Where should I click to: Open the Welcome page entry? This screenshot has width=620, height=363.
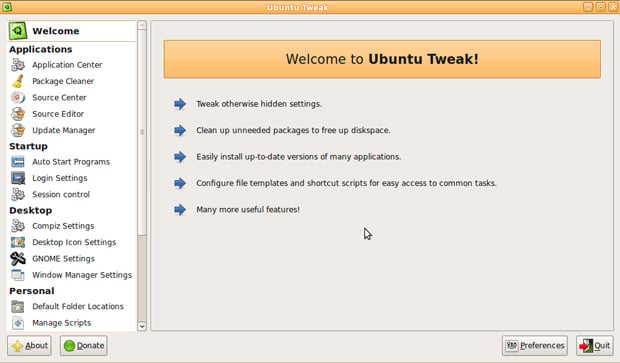click(72, 31)
